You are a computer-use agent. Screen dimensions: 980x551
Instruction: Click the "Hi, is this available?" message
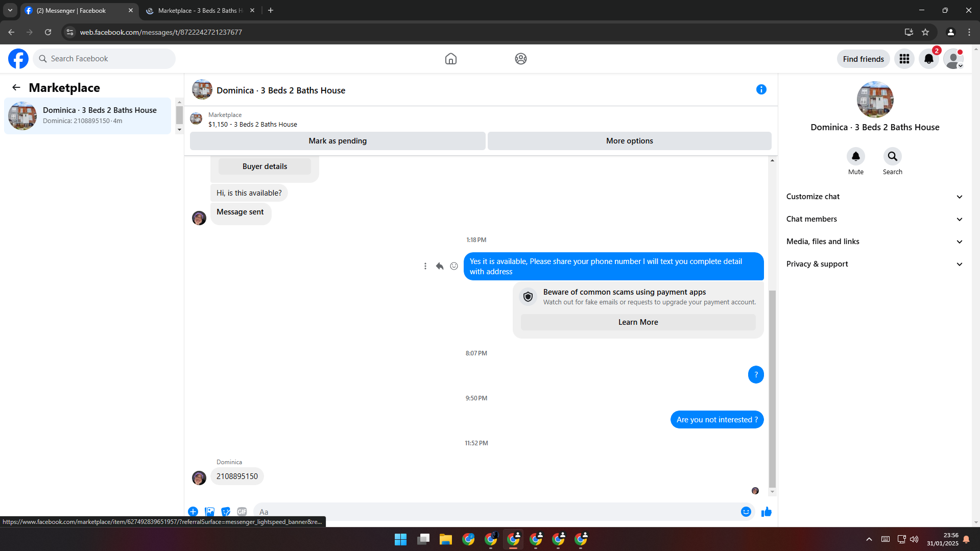[x=249, y=193]
